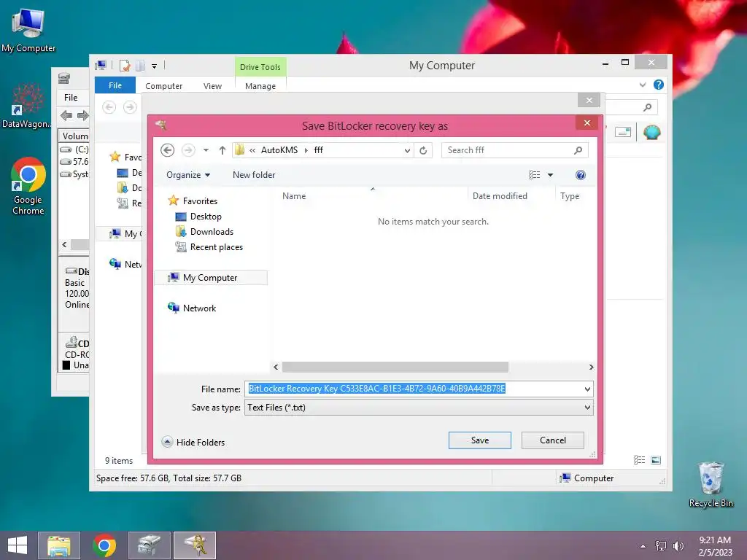Open the Manage ribbon tab
Viewport: 747px width, 560px height.
(x=260, y=86)
